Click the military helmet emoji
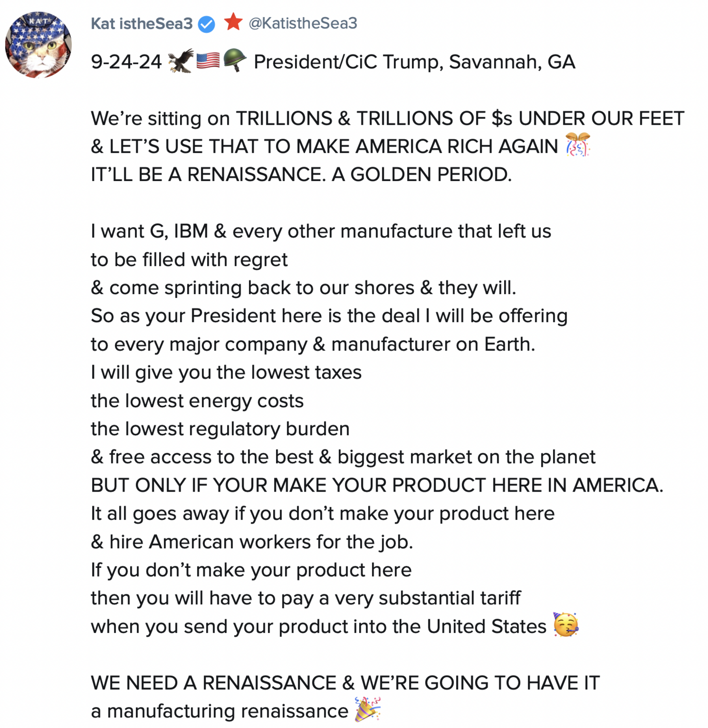Viewport: 708px width, 728px height. 235,61
